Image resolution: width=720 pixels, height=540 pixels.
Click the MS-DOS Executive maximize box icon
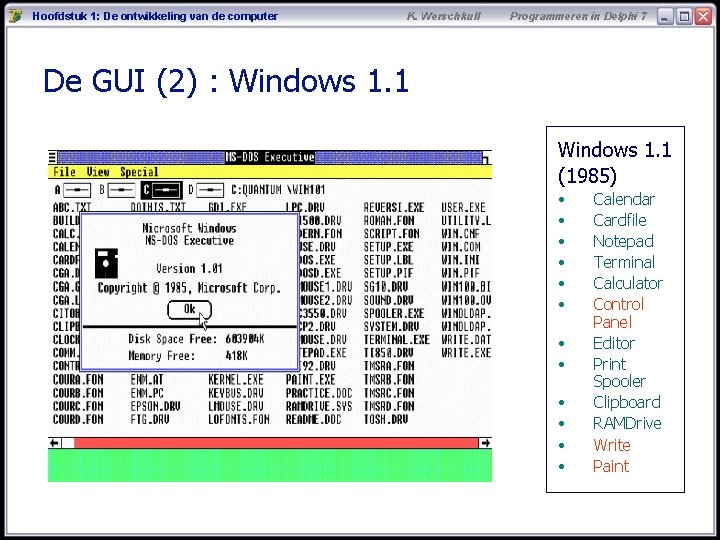click(x=486, y=158)
